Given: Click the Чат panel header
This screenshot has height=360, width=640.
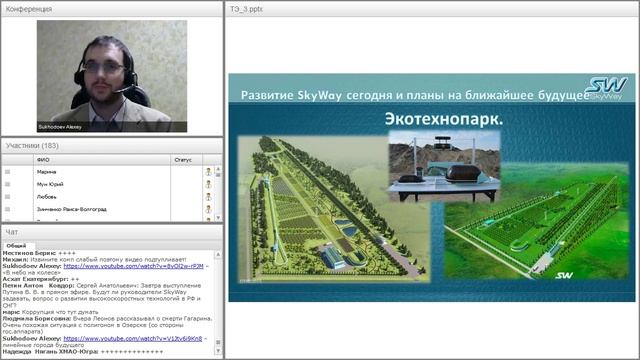Looking at the screenshot, I should 112,232.
